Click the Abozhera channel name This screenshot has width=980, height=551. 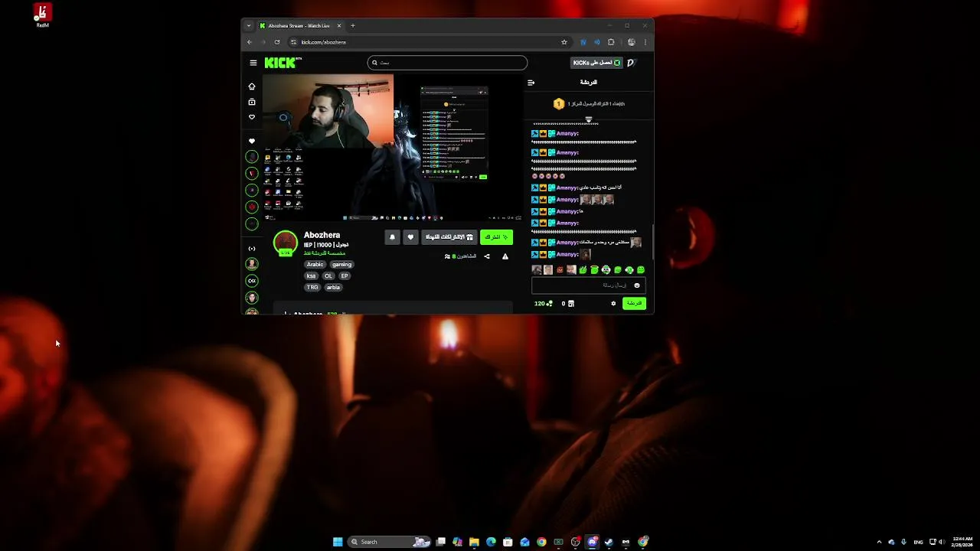coord(322,235)
